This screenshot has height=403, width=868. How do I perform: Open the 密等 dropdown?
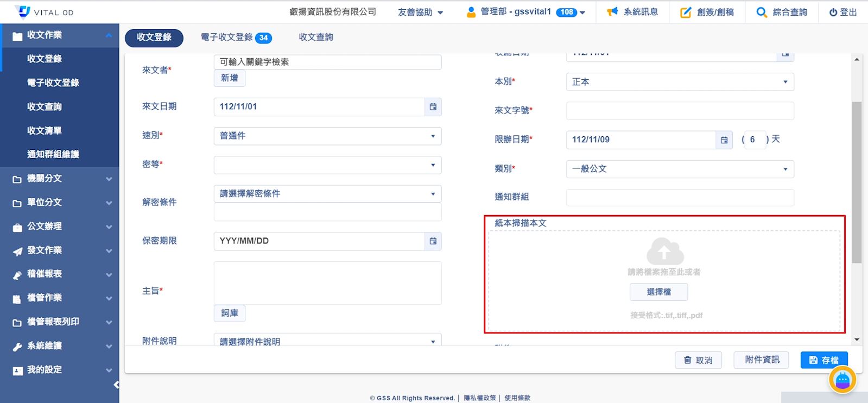pos(327,165)
